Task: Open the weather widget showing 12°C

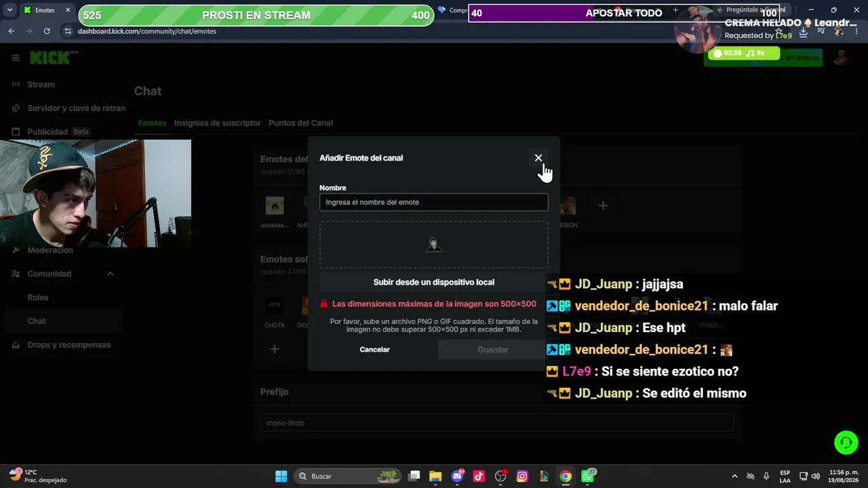Action: click(38, 476)
